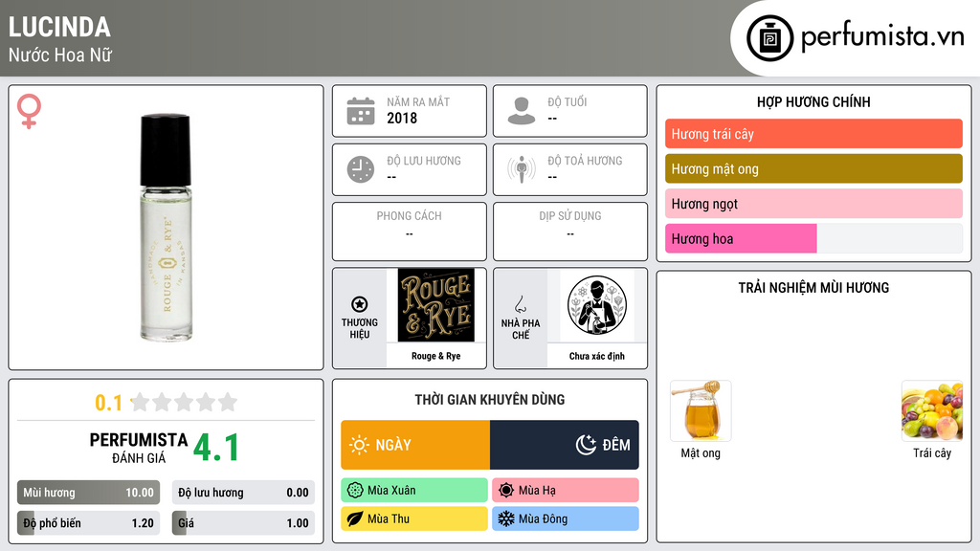Click the Hợp hương chính heading
980x551 pixels.
pos(813,101)
